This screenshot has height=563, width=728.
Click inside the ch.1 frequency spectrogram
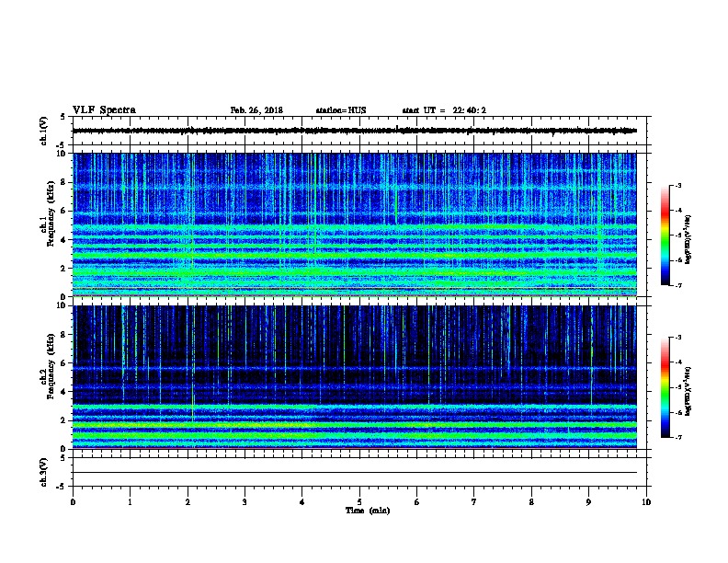355,224
